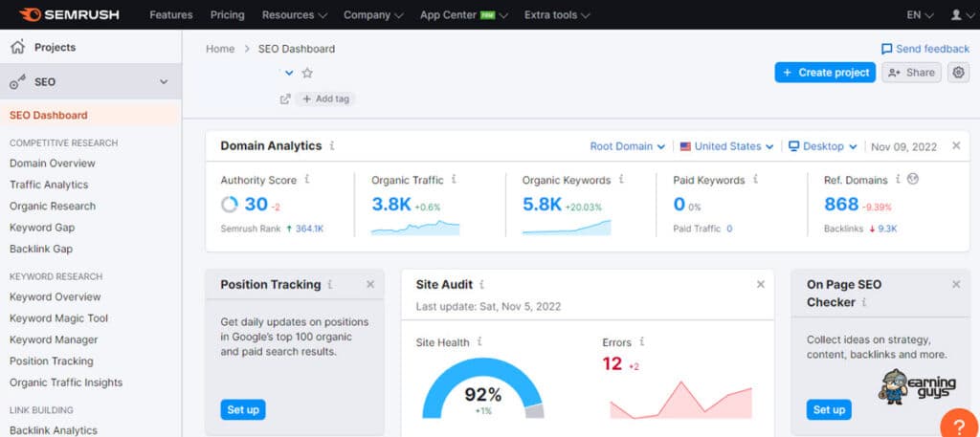Image resolution: width=980 pixels, height=437 pixels.
Task: Click the Organic Keywords info icon
Action: 621,179
